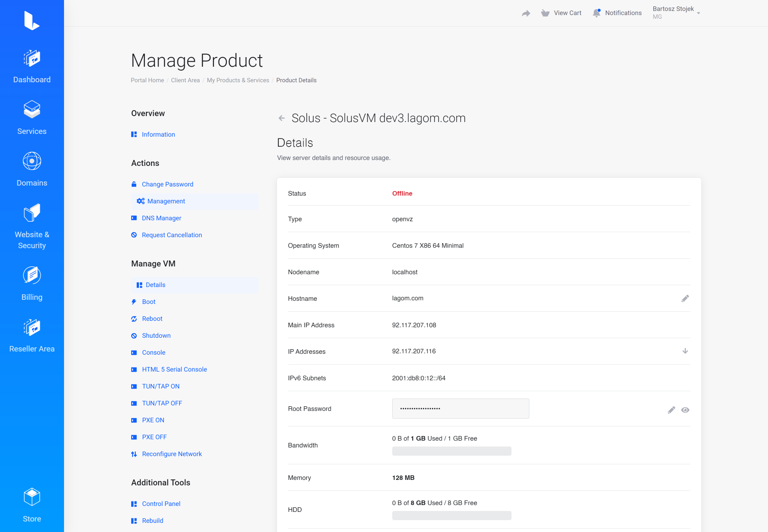Select PXE OFF
The width and height of the screenshot is (768, 532).
(155, 437)
